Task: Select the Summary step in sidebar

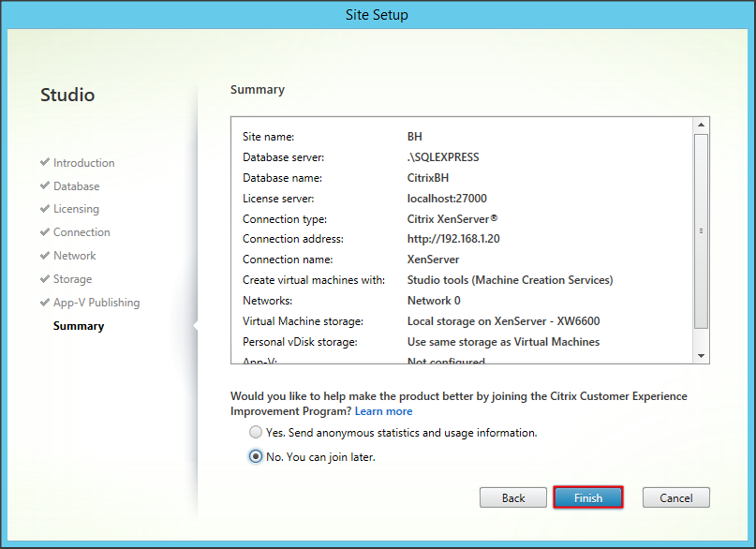Action: 79,326
